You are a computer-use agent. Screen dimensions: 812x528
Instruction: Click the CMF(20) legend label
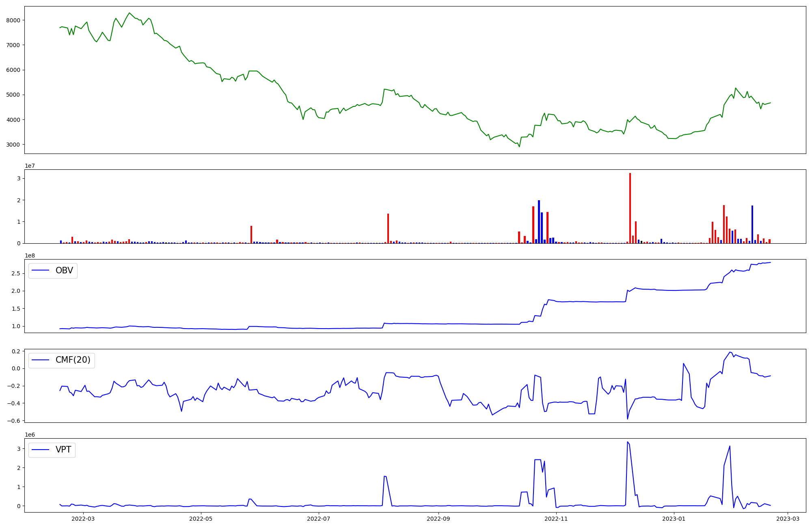coord(73,360)
